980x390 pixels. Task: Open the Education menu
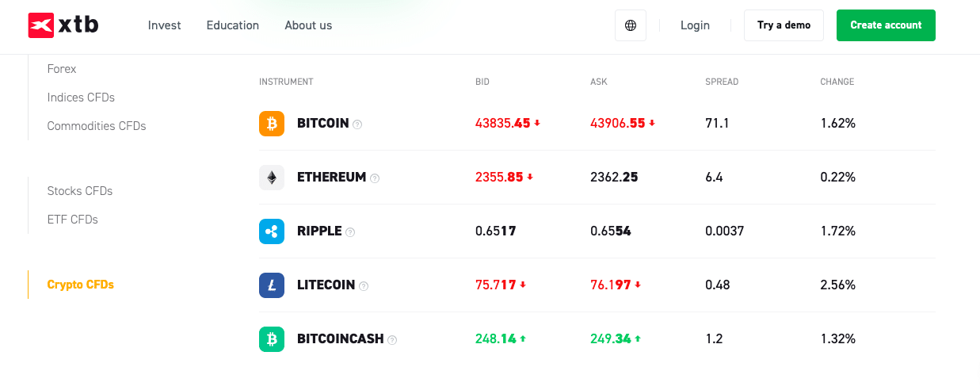232,25
